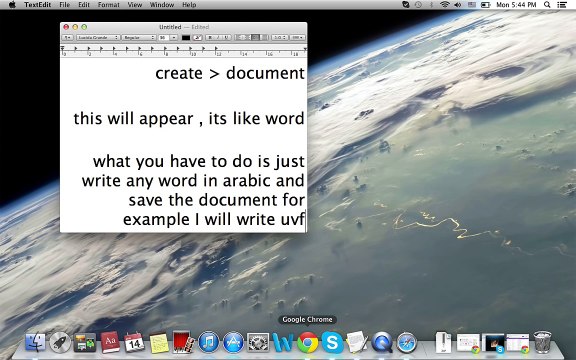
Task: Open the Time Machine clock icon
Action: point(418,5)
